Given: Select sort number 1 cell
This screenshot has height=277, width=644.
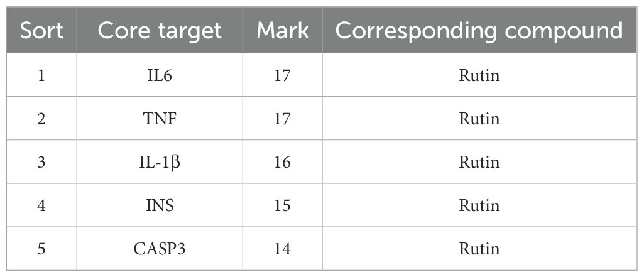Looking at the screenshot, I should pos(41,75).
